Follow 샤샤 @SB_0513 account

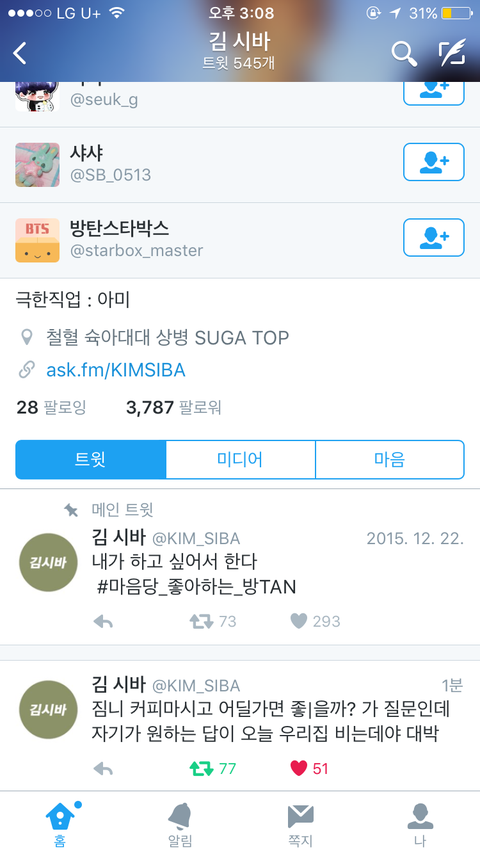click(434, 162)
